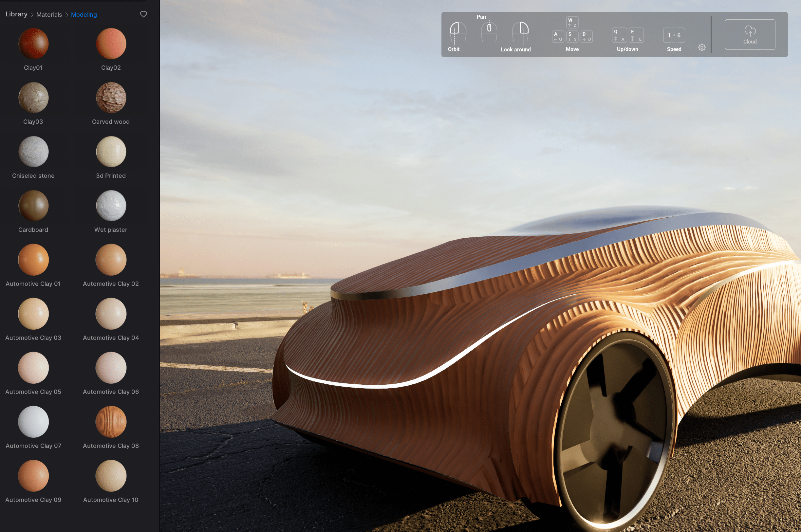Image resolution: width=801 pixels, height=532 pixels.
Task: Click the D key move-right icon
Action: coord(587,37)
